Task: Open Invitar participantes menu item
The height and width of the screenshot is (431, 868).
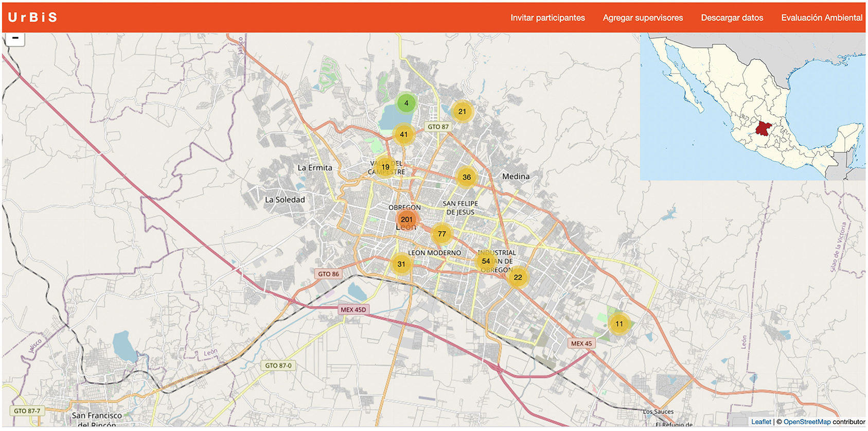Action: coord(547,18)
